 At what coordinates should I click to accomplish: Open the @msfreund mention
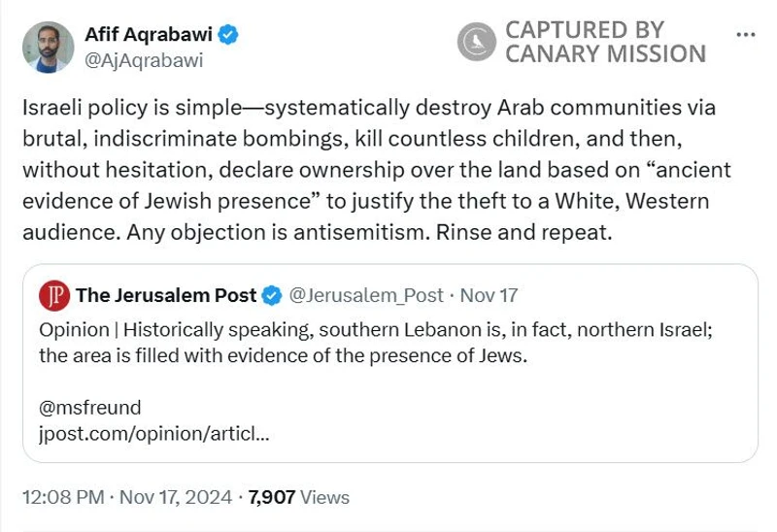click(90, 407)
